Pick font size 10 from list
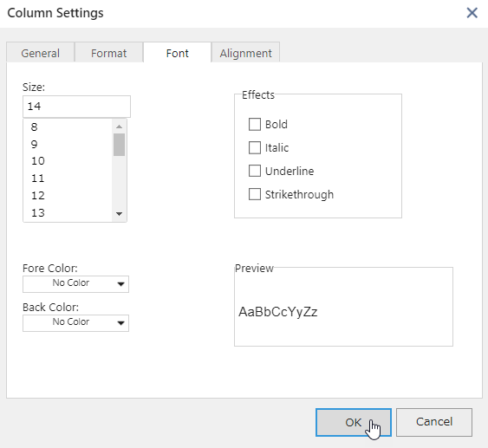 68,161
